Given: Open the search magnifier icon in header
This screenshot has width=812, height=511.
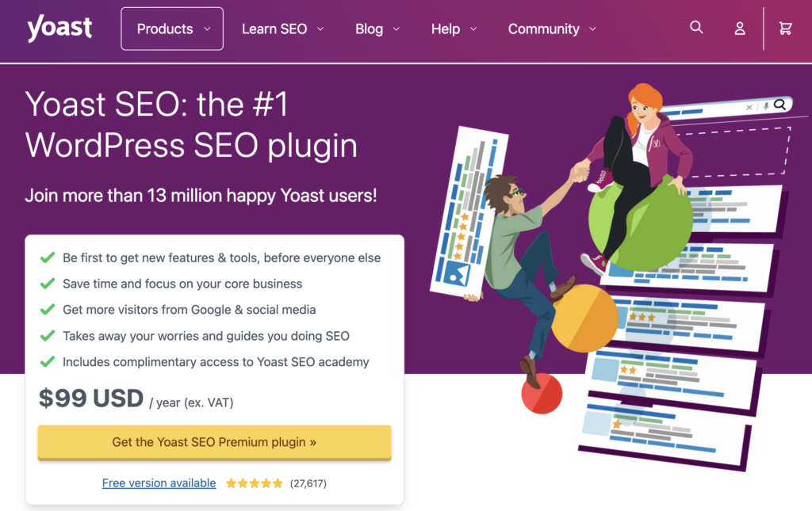Looking at the screenshot, I should [x=696, y=28].
